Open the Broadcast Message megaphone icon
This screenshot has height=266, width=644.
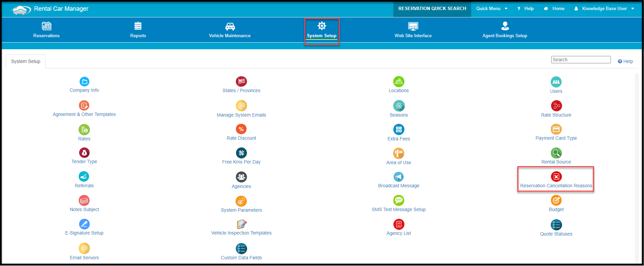[399, 177]
